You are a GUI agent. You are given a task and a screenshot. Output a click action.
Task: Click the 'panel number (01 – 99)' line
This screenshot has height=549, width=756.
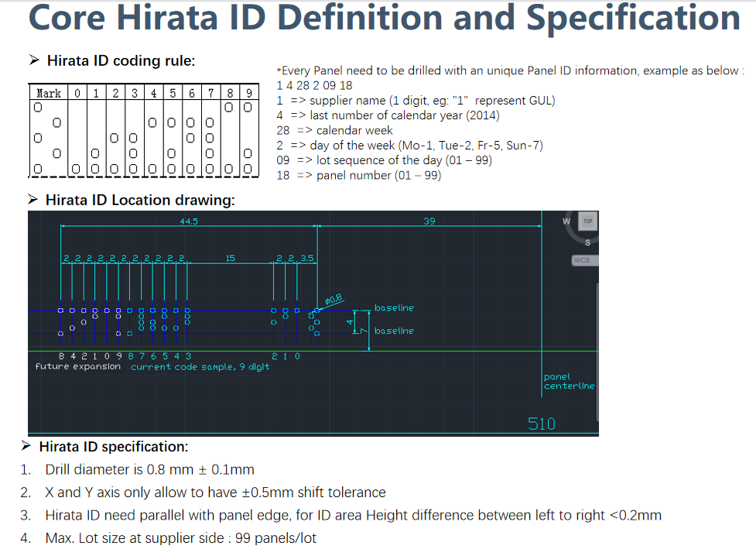(359, 175)
